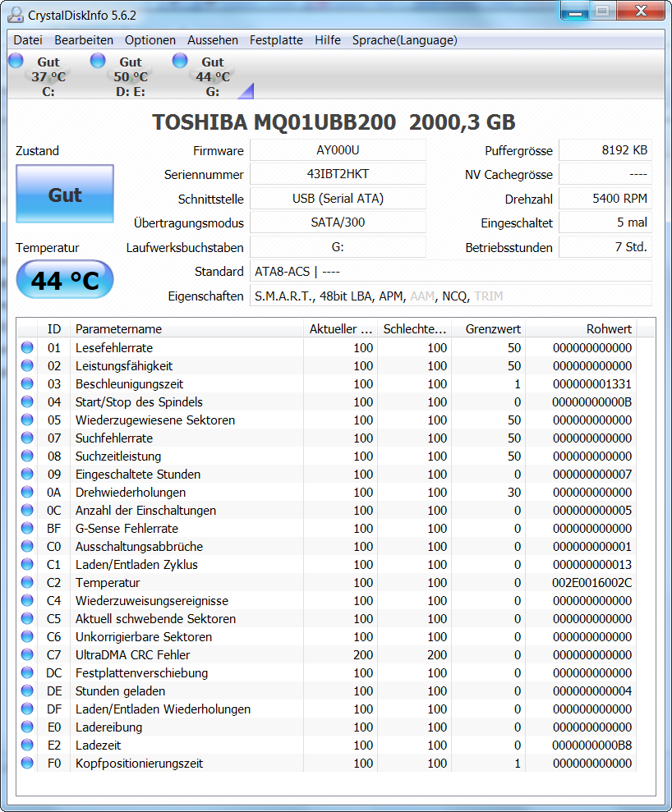Click the Schnittstelle field USB (Serial ATA)

(x=338, y=199)
